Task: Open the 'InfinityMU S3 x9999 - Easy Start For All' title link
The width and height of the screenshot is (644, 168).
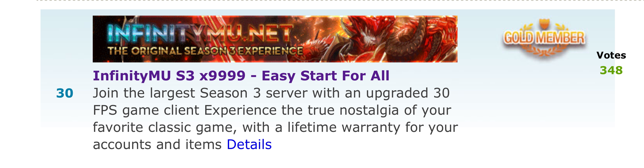Action: pos(241,76)
